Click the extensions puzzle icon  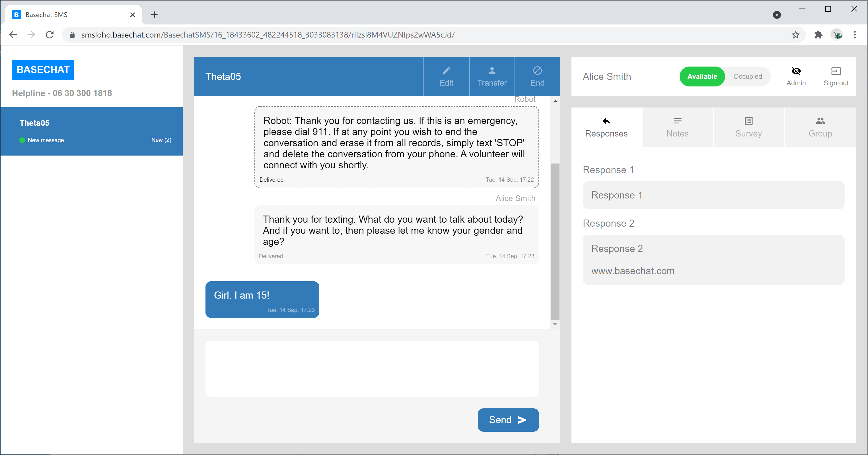click(818, 35)
